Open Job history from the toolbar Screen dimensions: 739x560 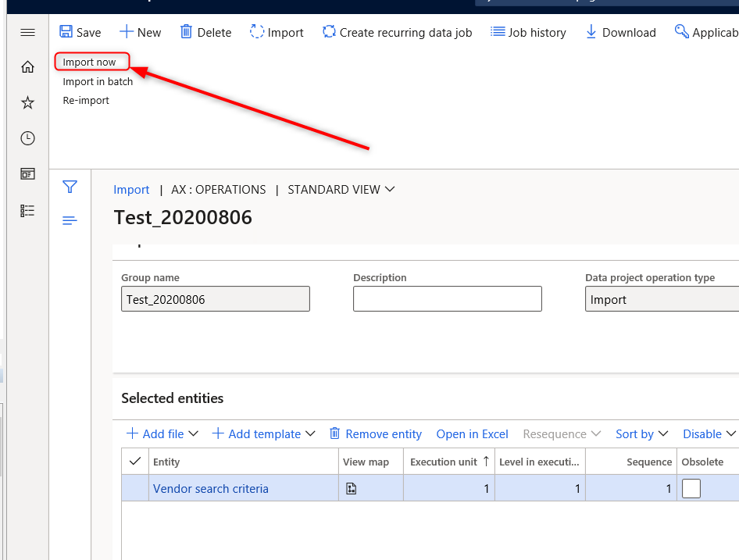(x=528, y=32)
